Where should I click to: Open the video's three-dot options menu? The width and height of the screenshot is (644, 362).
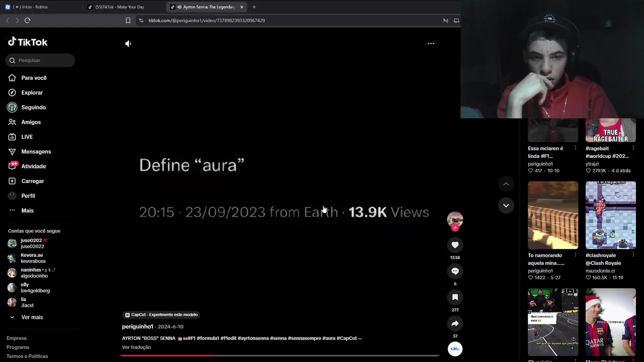[431, 44]
